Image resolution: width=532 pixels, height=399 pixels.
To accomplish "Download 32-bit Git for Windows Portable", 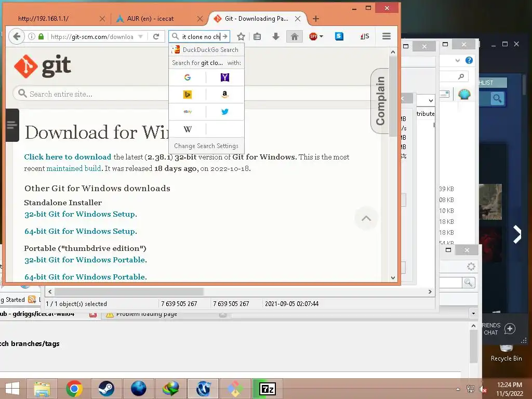I will click(85, 260).
